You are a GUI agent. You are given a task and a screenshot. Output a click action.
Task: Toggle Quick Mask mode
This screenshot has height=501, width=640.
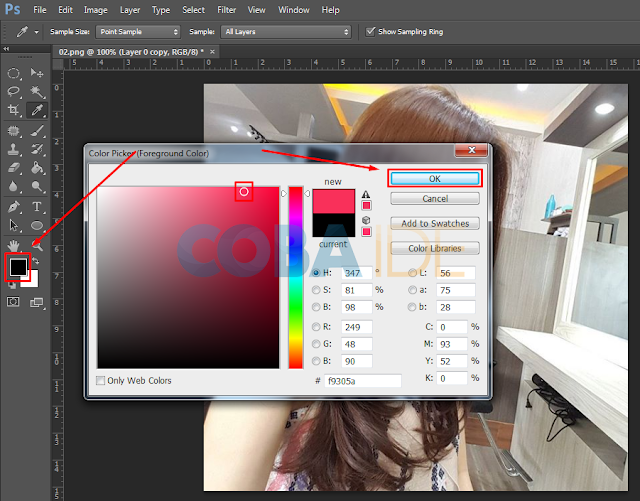13,302
